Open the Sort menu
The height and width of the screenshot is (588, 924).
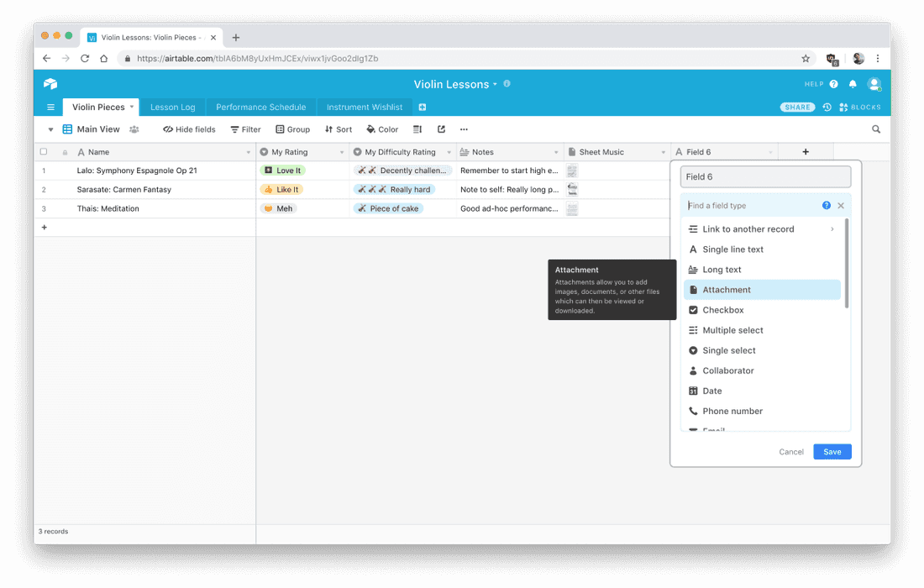[339, 129]
